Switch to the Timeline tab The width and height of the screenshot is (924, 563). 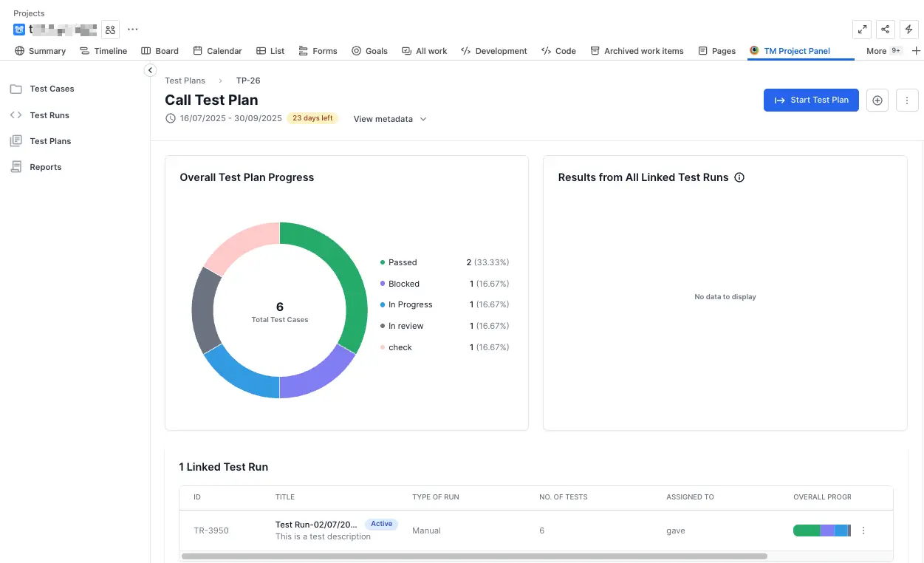[103, 51]
